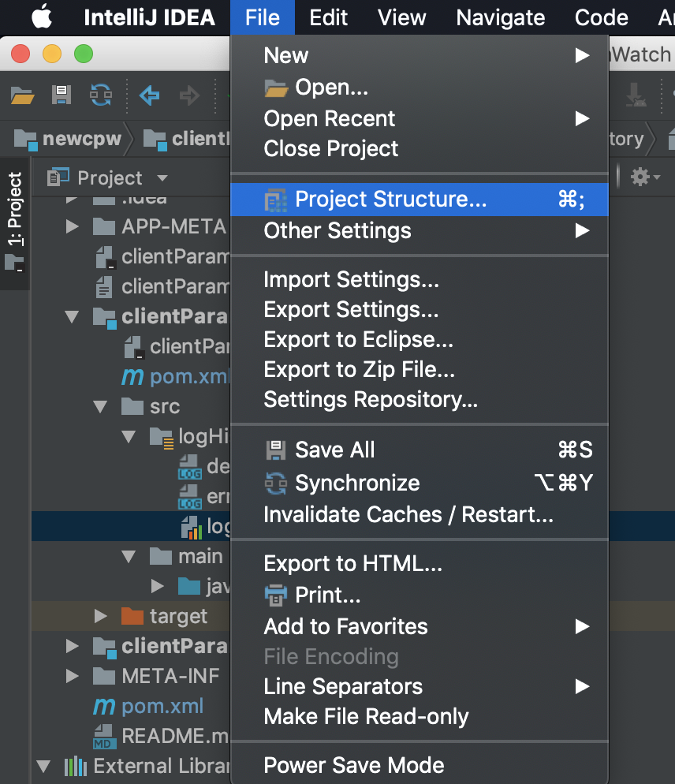This screenshot has width=675, height=784.
Task: Toggle Power Save Mode in File menu
Action: 354,765
